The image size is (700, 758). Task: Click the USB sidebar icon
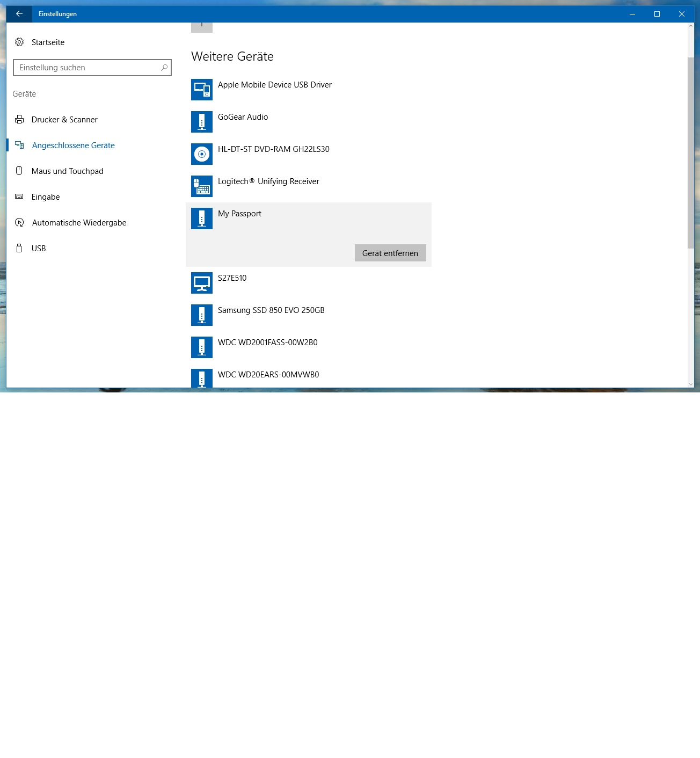pos(19,248)
